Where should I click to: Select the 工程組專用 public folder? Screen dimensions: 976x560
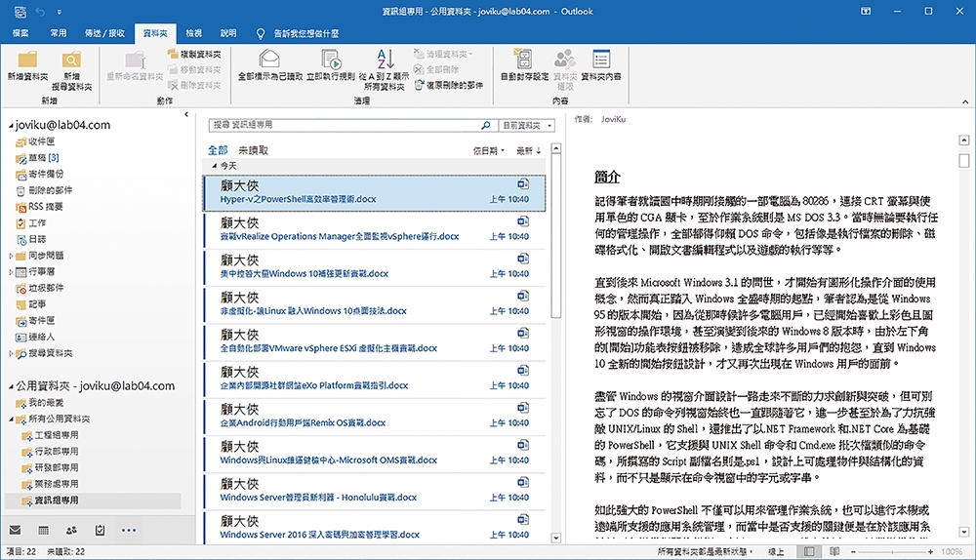tap(50, 435)
